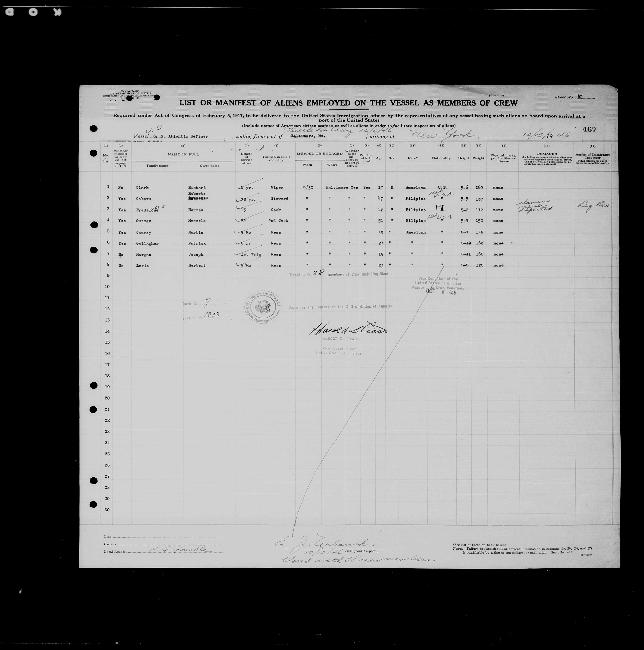The width and height of the screenshot is (644, 650).
Task: Click the 'SHIPPED OR ENGAGED' column header
Action: click(x=320, y=153)
